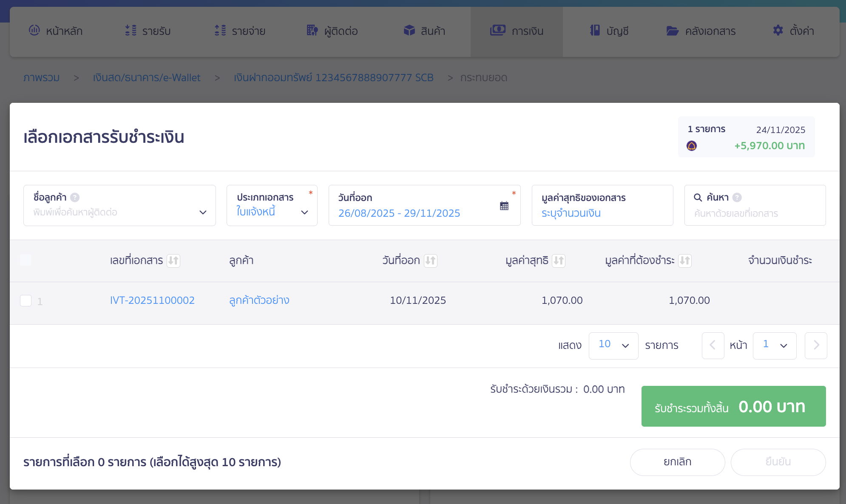Screen dimensions: 846x504
Task: Click the next page arrow icon
Action: [x=816, y=345]
